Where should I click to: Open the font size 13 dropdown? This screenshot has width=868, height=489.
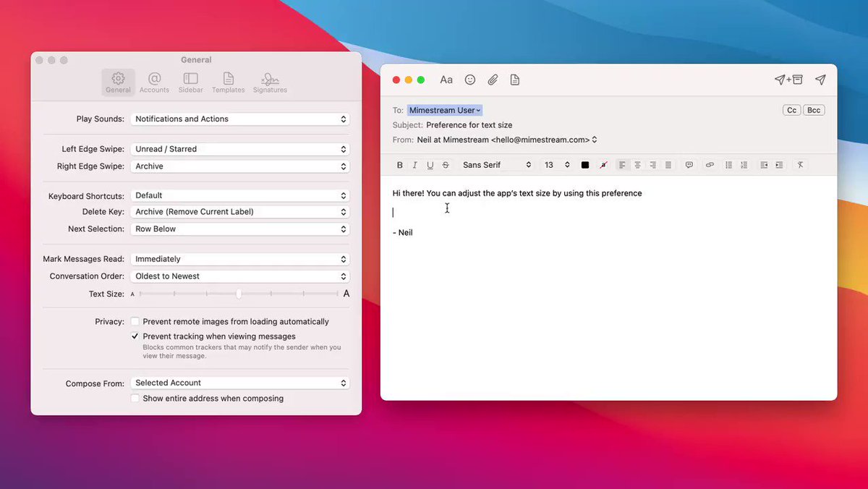(557, 165)
